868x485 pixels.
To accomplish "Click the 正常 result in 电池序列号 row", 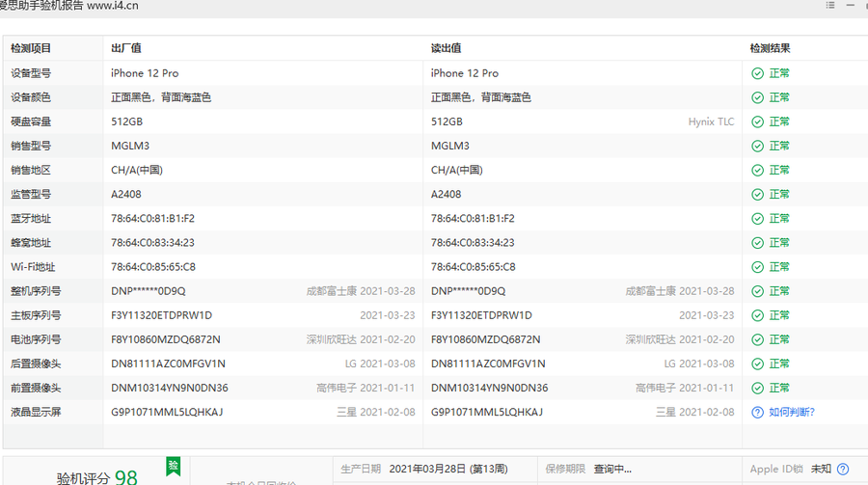I will tap(779, 339).
